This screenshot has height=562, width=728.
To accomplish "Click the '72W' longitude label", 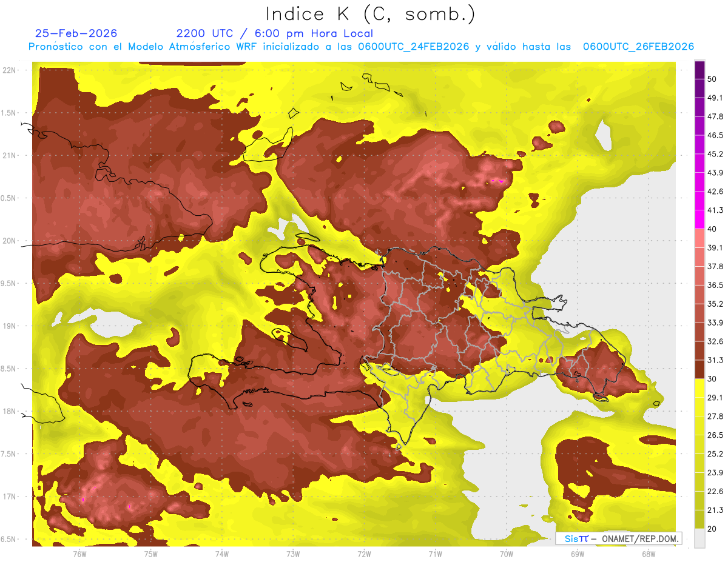I will coord(364,554).
